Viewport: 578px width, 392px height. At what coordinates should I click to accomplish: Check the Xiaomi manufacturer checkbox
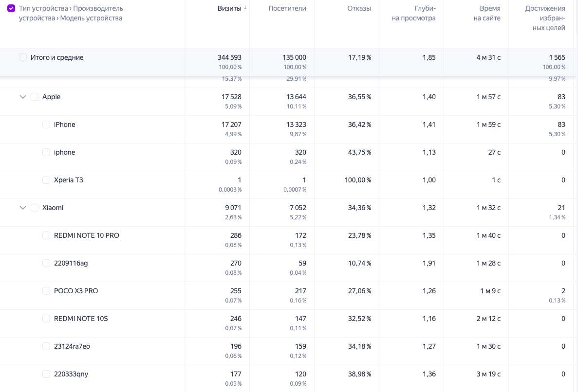(35, 208)
